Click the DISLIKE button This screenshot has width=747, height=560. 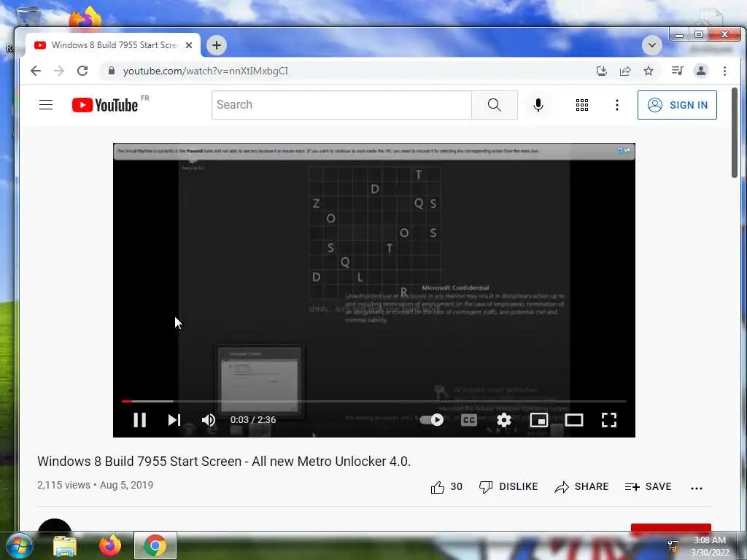(x=508, y=486)
